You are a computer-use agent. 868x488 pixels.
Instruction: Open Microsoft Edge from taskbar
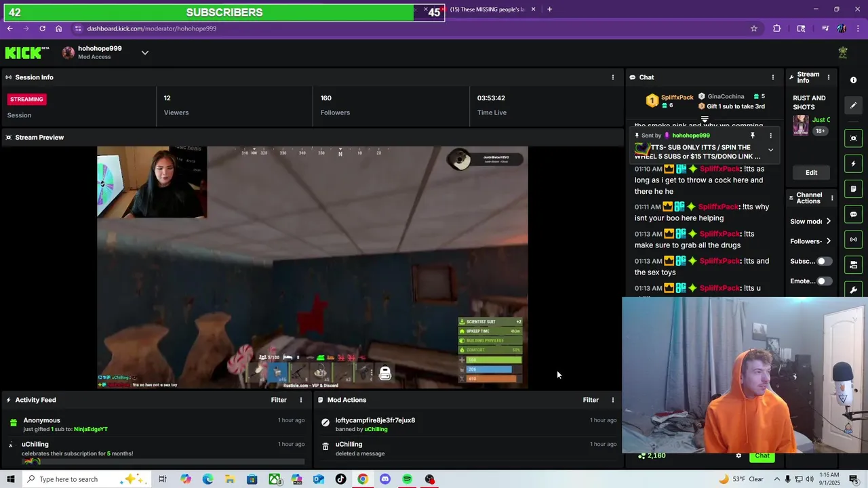coord(208,479)
